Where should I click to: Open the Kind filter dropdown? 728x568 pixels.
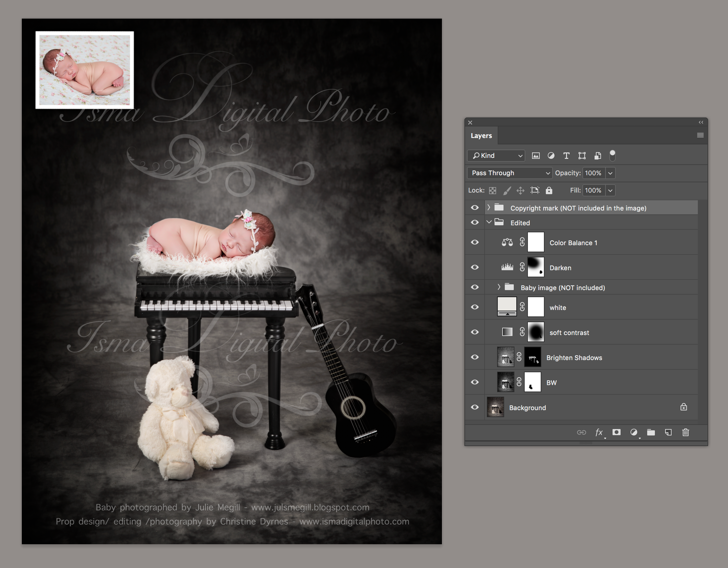click(x=496, y=156)
